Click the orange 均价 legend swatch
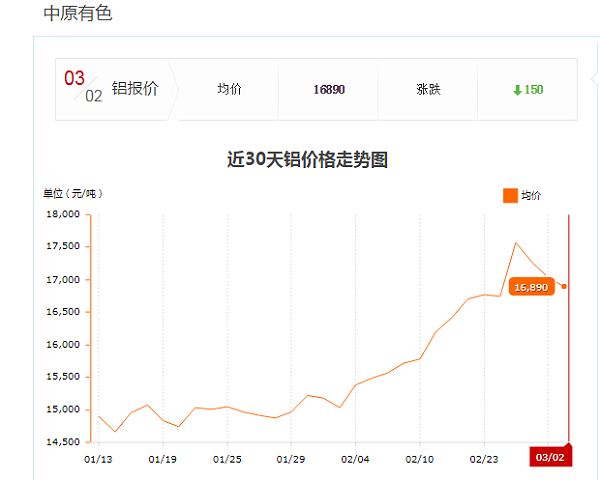 (x=510, y=196)
